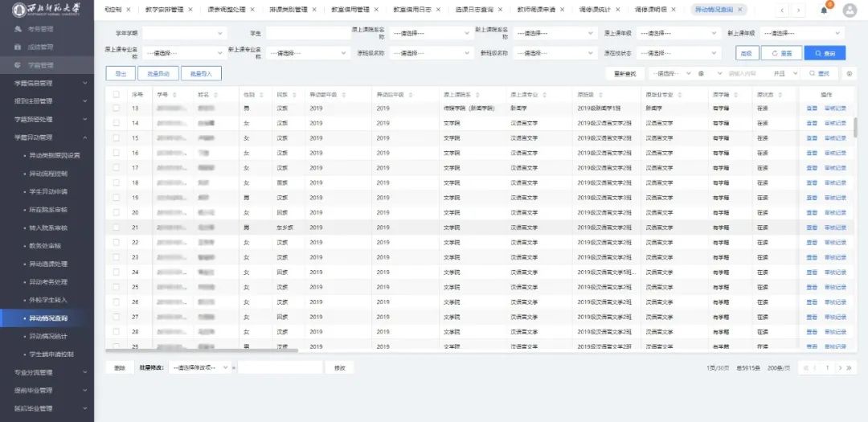Open the notification bell in the header
The height and width of the screenshot is (422, 868).
824,10
